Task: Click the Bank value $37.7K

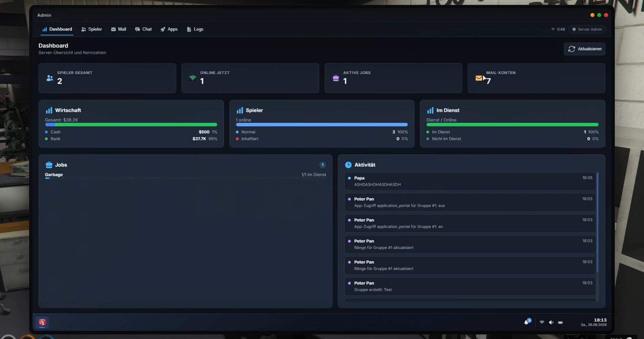Action: click(x=199, y=139)
